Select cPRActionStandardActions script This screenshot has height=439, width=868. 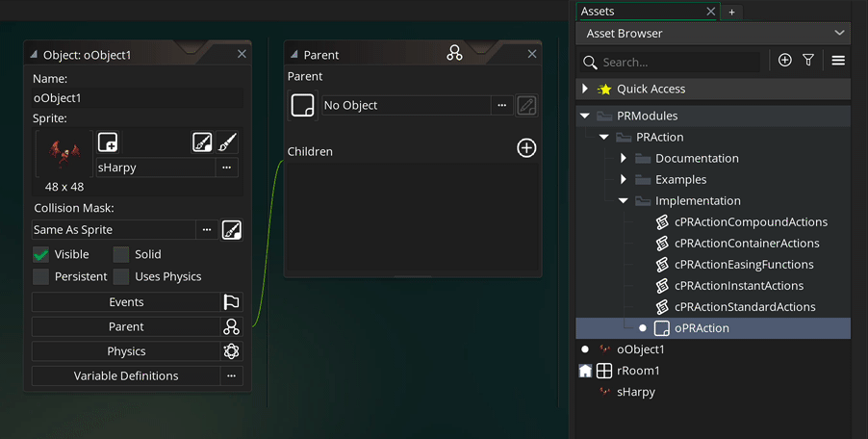point(745,307)
